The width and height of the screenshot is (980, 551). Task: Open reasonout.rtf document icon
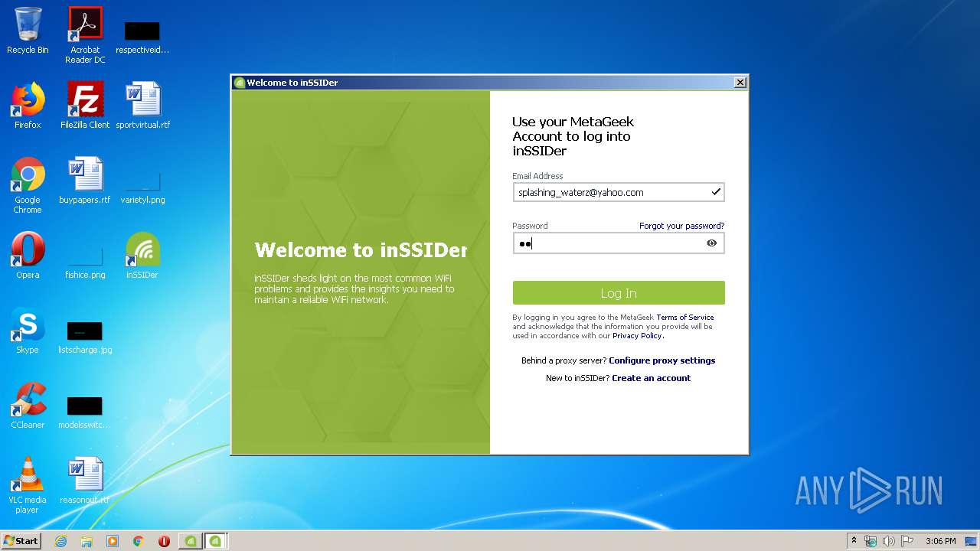(x=85, y=481)
